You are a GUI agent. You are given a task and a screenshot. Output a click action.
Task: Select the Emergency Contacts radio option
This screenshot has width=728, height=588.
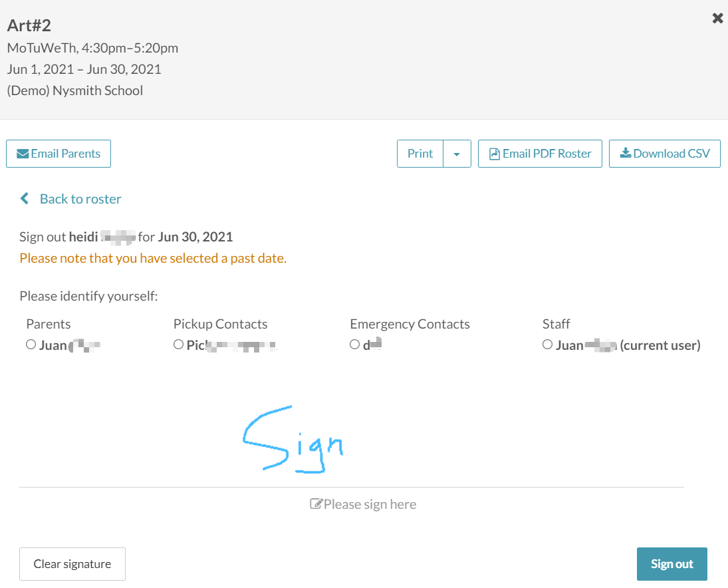coord(354,345)
